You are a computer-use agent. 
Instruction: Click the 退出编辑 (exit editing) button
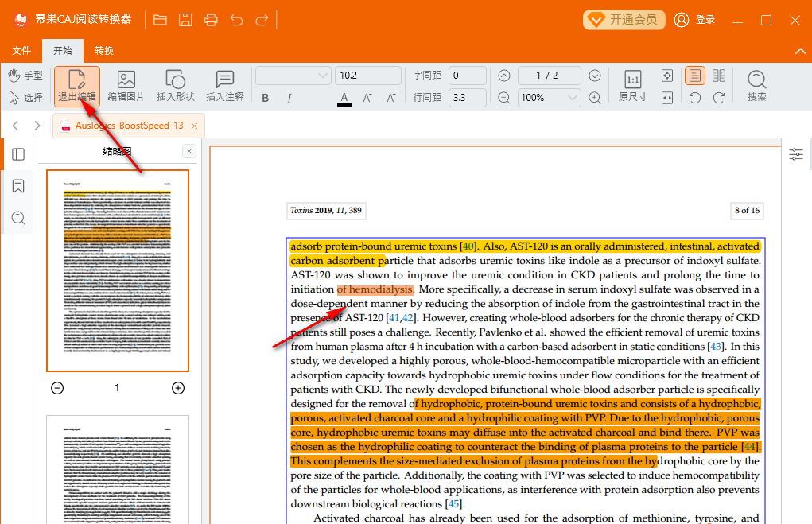coord(77,86)
